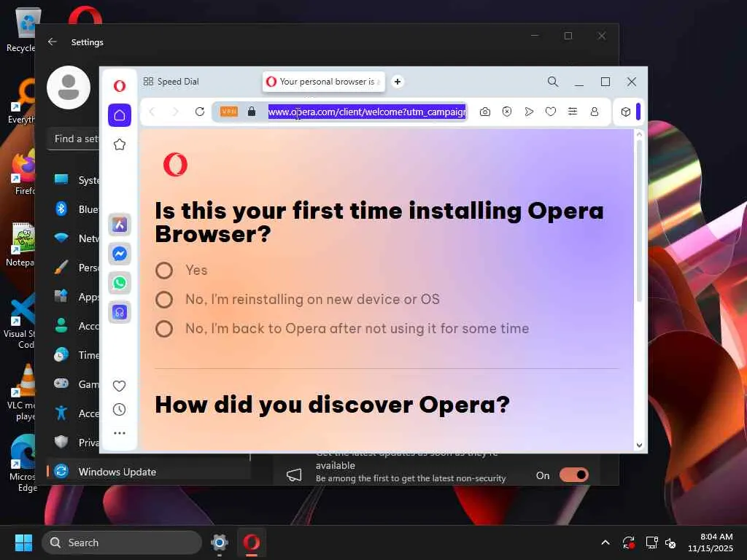Open the Recycle Bin on desktop
The image size is (747, 560).
(x=21, y=31)
